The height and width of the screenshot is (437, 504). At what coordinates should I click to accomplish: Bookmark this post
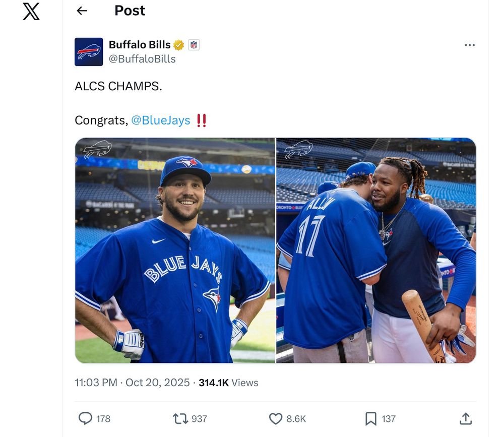pyautogui.click(x=370, y=418)
